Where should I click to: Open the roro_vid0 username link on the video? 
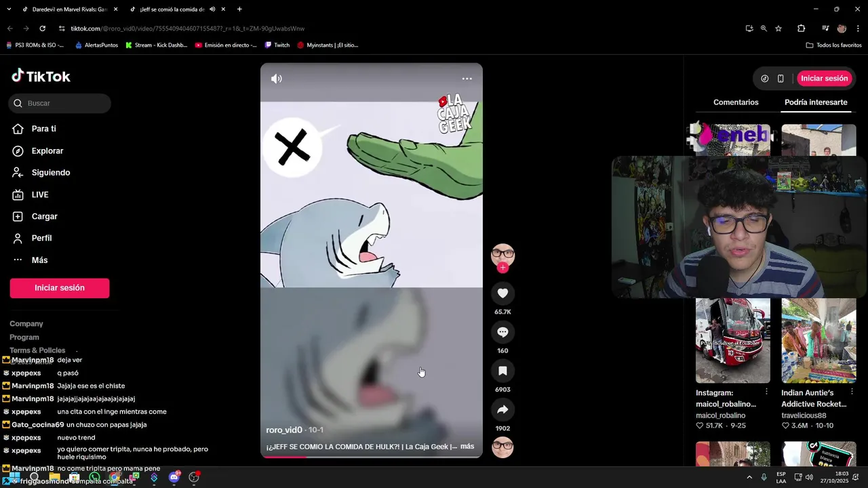tap(284, 430)
